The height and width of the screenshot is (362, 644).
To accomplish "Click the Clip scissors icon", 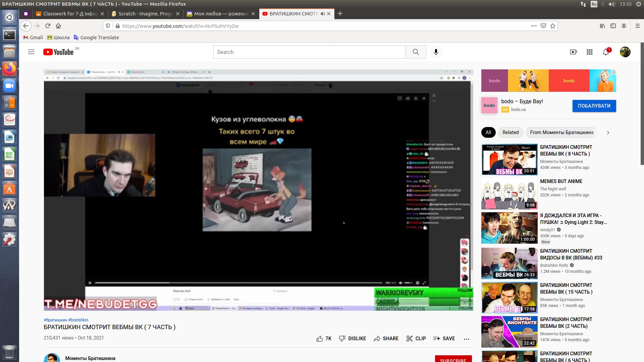I will coord(409,339).
